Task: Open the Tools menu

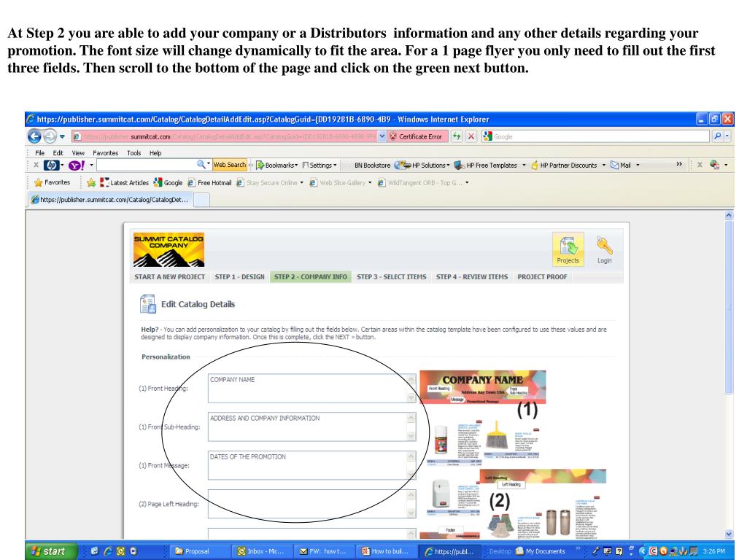Action: tap(134, 153)
